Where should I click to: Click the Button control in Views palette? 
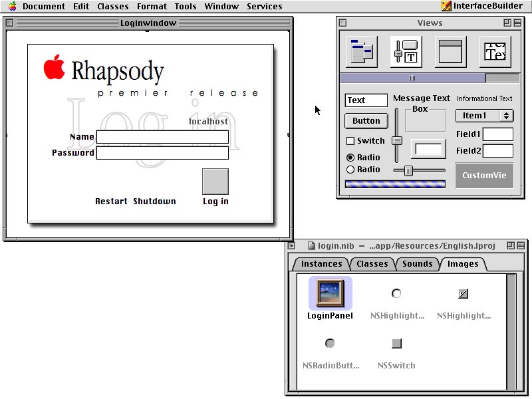(x=366, y=121)
